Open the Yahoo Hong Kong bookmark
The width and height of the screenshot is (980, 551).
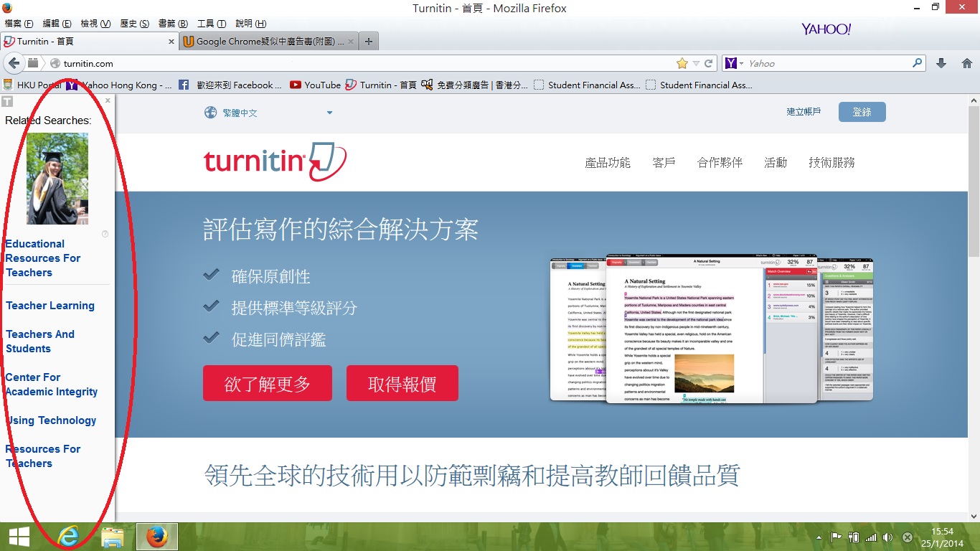point(119,85)
